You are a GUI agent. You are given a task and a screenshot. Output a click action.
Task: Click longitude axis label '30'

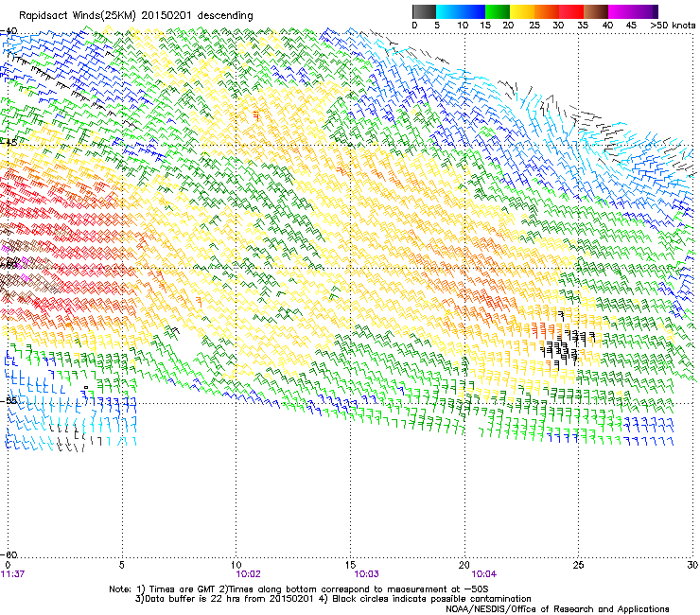click(692, 565)
